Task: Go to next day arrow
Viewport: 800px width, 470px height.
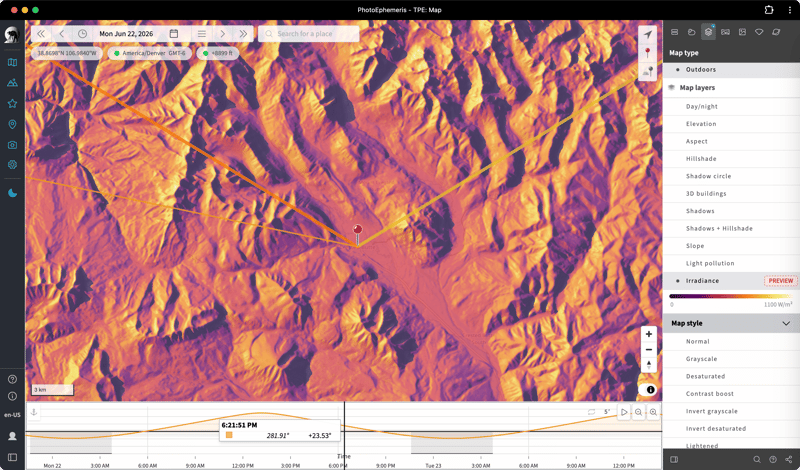Action: click(x=222, y=34)
